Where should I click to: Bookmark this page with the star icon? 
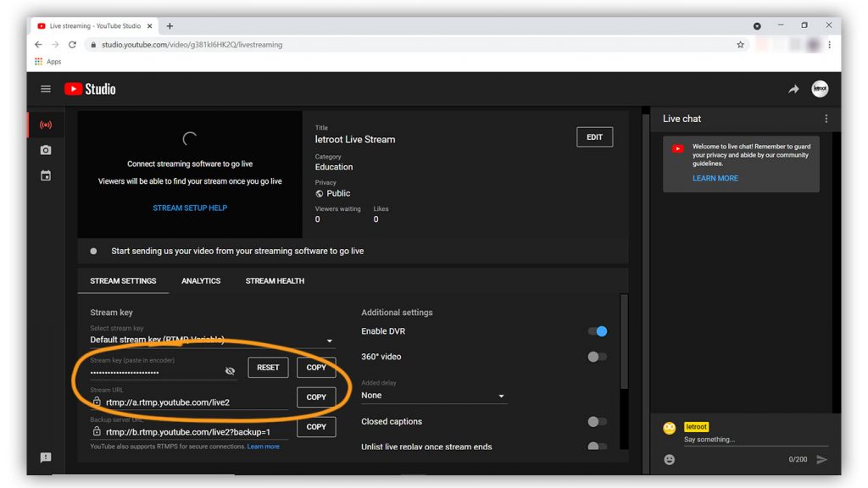[740, 45]
